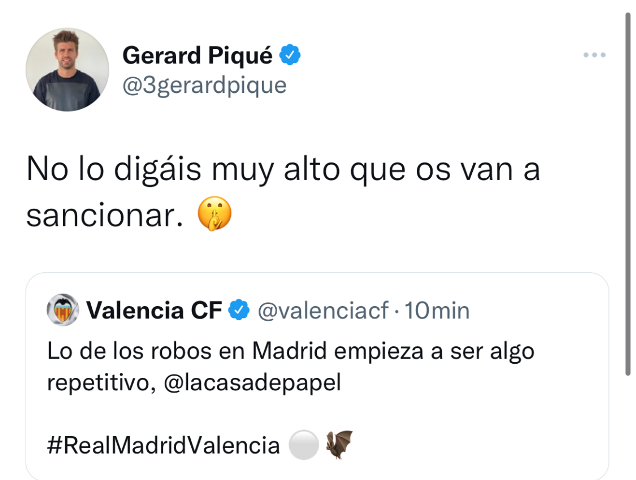
Task: Open the Valencia CF account name
Action: coord(154,311)
